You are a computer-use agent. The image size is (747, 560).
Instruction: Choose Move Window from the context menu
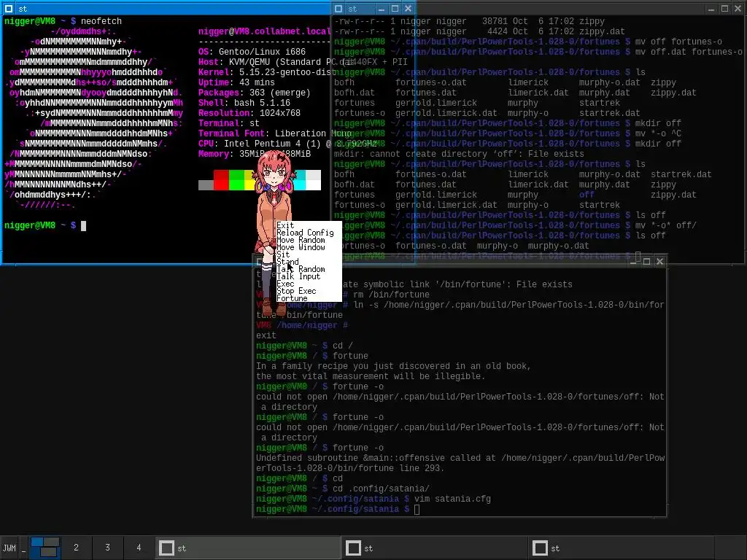click(301, 247)
